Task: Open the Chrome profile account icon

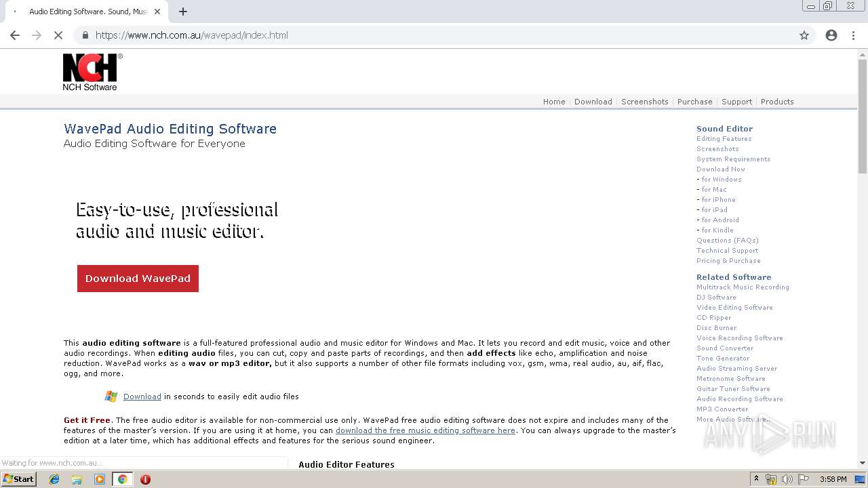Action: (831, 35)
